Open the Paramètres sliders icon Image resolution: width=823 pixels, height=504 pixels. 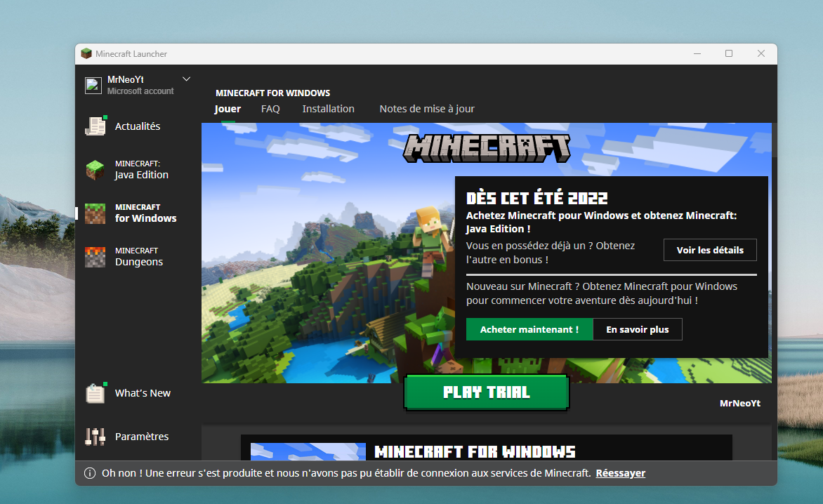pyautogui.click(x=95, y=437)
